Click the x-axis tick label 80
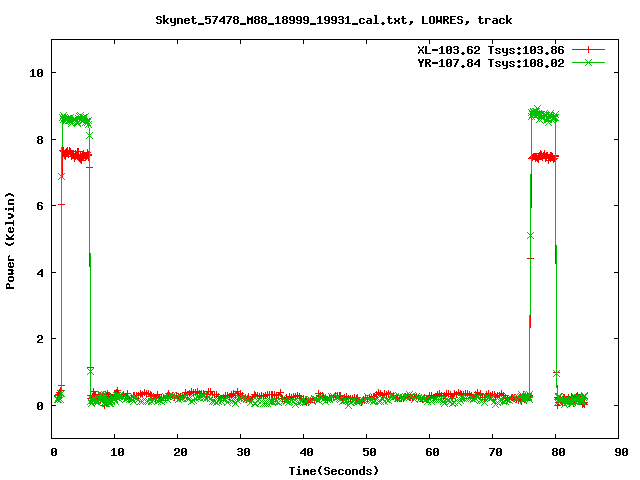The width and height of the screenshot is (640, 480). click(558, 452)
